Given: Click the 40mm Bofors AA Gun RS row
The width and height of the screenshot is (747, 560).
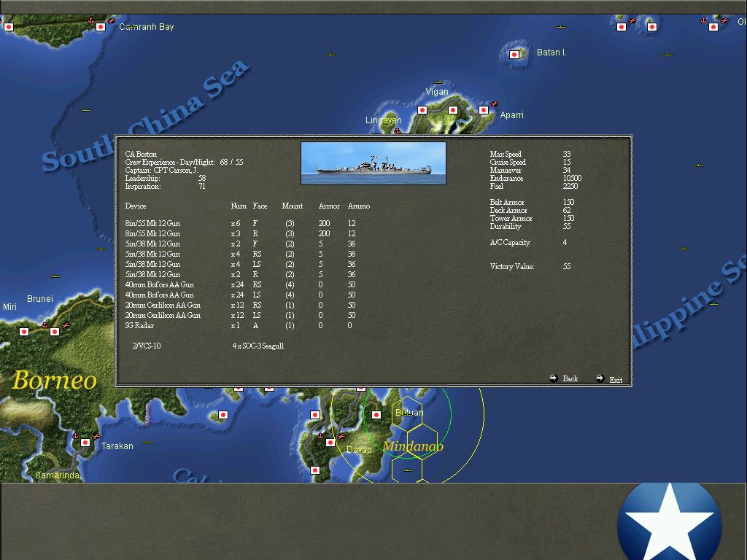Looking at the screenshot, I should 241,284.
